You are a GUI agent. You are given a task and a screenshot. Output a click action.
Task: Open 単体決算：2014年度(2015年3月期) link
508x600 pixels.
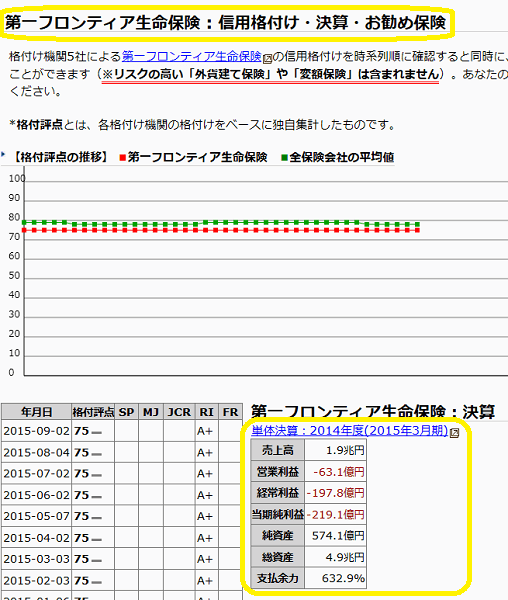(350, 430)
